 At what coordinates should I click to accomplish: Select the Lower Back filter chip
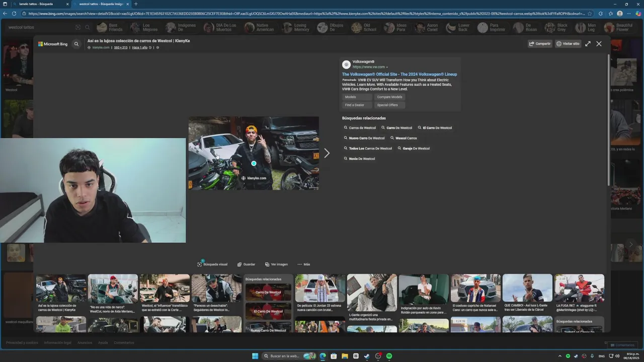458,28
